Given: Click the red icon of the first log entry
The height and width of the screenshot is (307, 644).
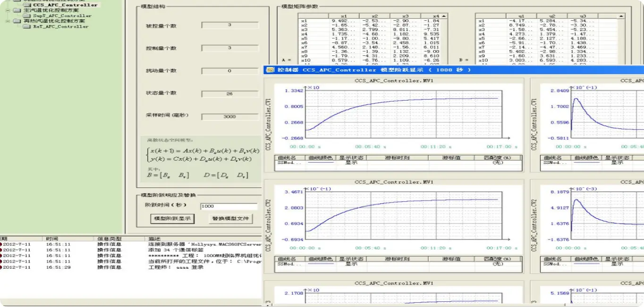Looking at the screenshot, I should tap(1, 244).
